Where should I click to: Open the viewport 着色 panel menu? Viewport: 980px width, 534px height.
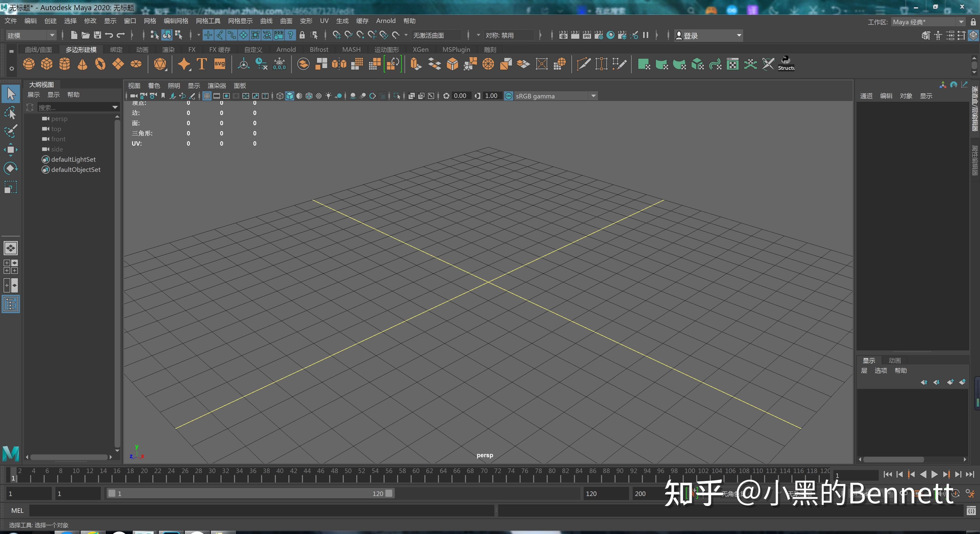(x=154, y=85)
